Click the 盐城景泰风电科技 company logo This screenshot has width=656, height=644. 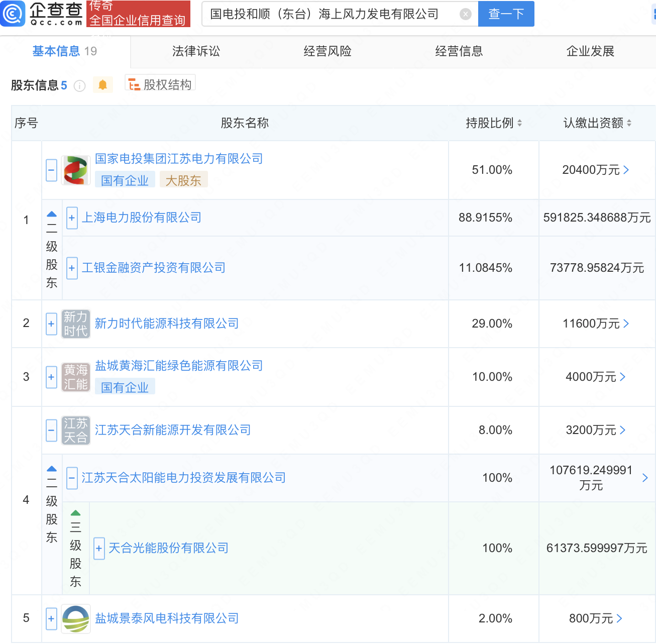75,618
